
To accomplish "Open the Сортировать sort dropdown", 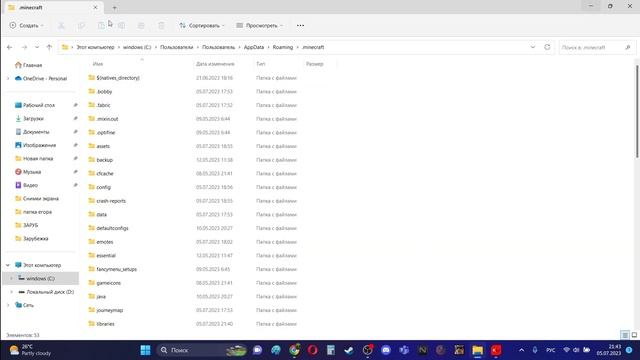I will tap(202, 25).
